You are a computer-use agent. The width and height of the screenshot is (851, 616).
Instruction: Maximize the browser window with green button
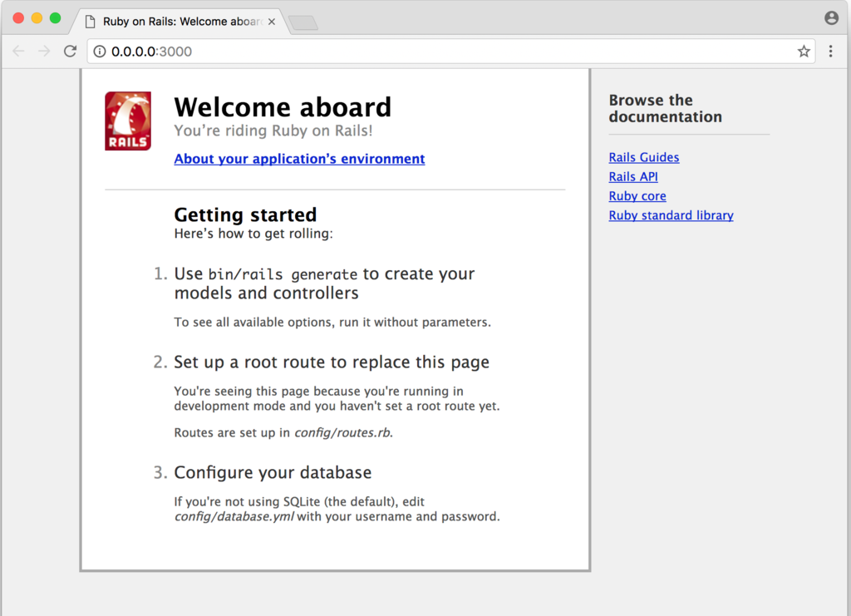56,18
